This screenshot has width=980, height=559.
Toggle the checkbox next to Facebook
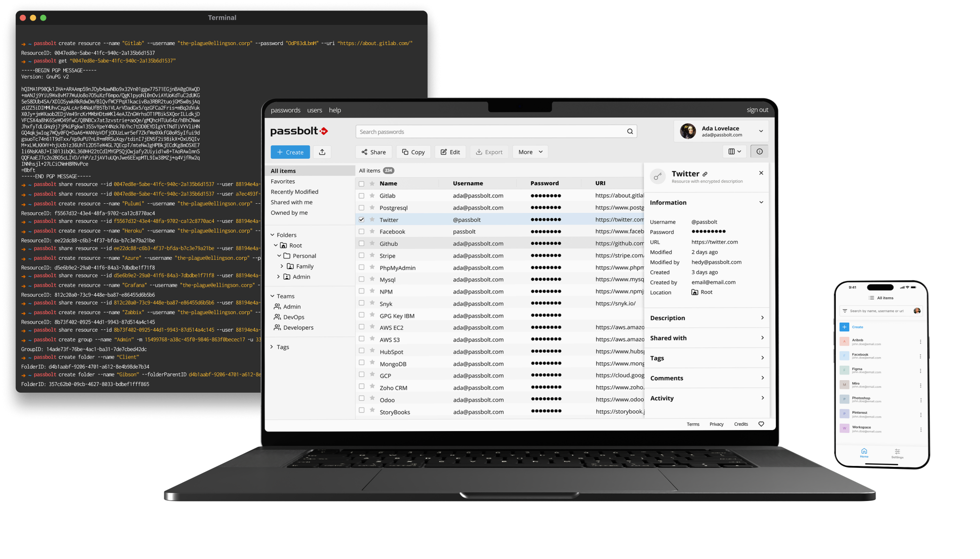coord(361,232)
